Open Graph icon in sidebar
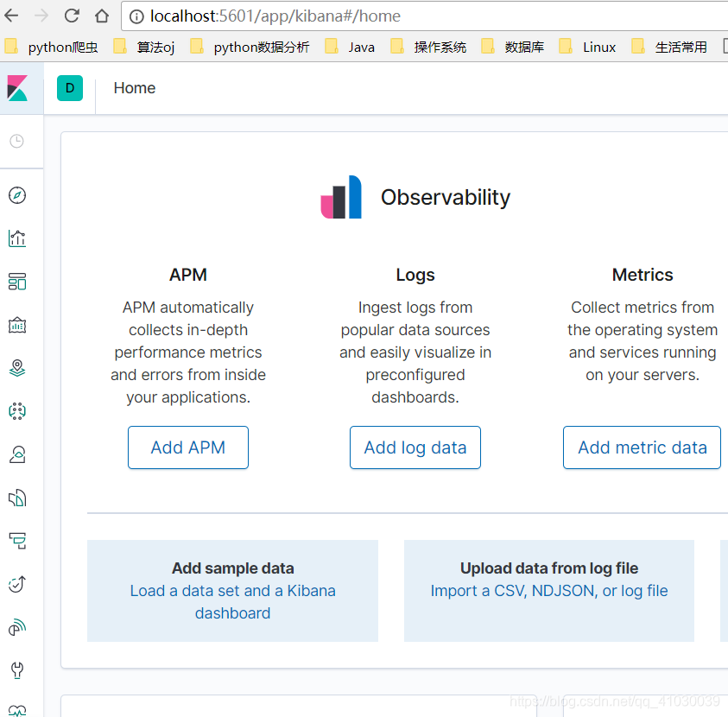 (x=17, y=454)
